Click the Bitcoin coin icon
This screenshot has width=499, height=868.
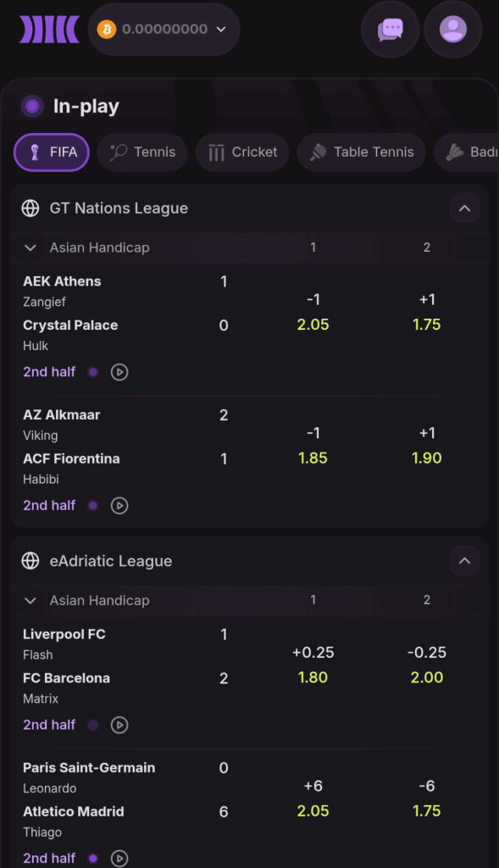click(x=107, y=30)
